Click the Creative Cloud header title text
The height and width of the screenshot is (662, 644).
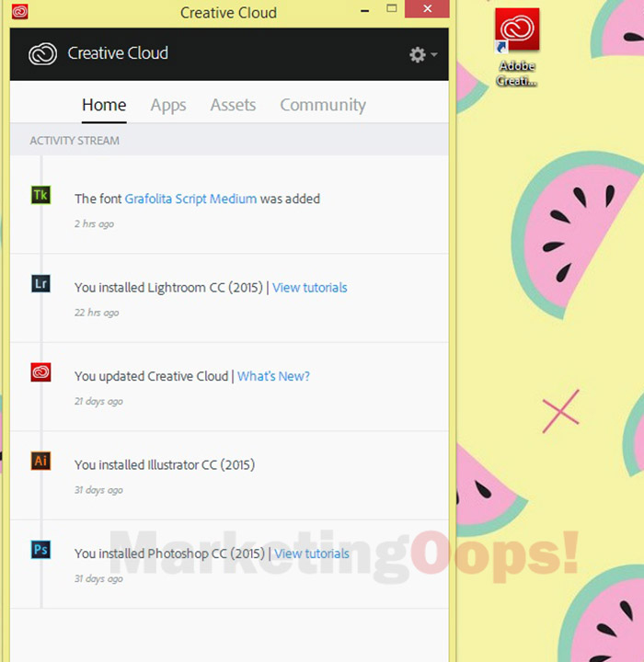coord(118,53)
